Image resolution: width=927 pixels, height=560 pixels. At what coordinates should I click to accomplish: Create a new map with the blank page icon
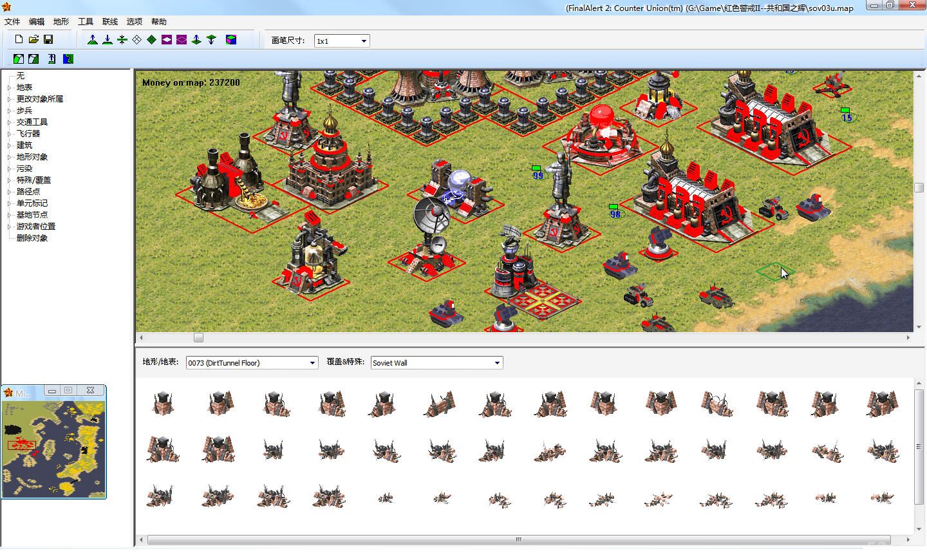click(19, 40)
